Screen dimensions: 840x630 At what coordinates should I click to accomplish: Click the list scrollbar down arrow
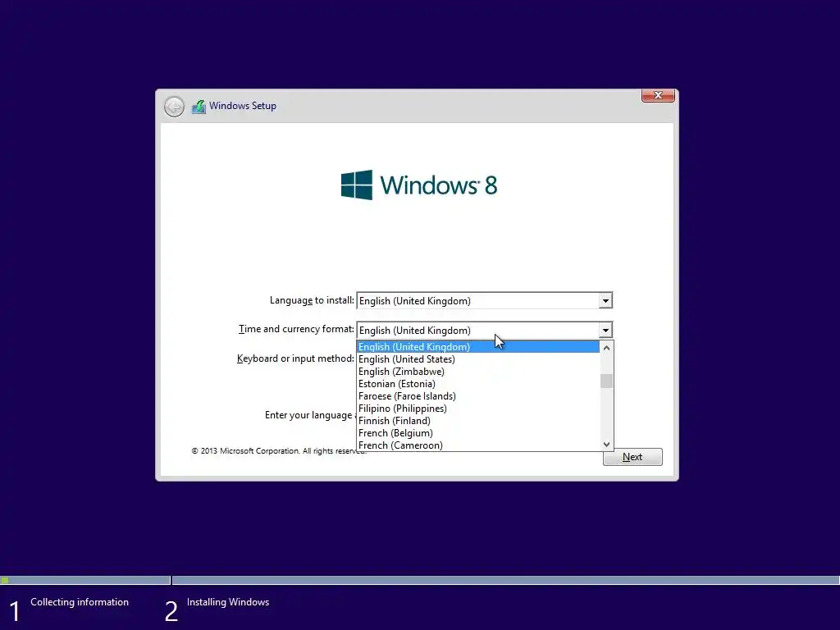click(x=606, y=444)
